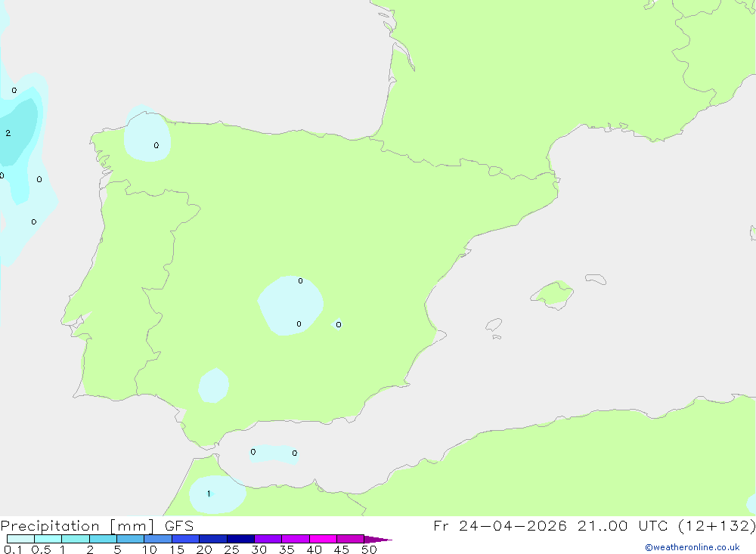Click the 20–25 mm dark blue swatch
The image size is (756, 554).
(213, 539)
